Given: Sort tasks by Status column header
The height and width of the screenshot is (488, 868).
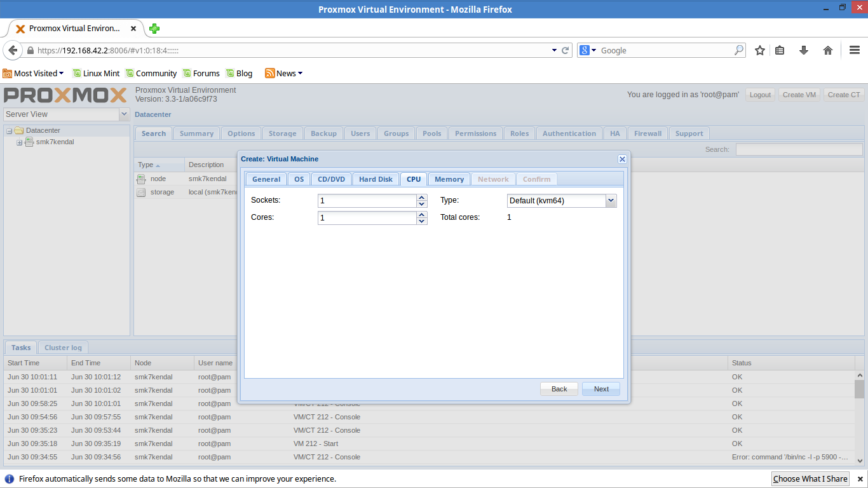Looking at the screenshot, I should [791, 363].
